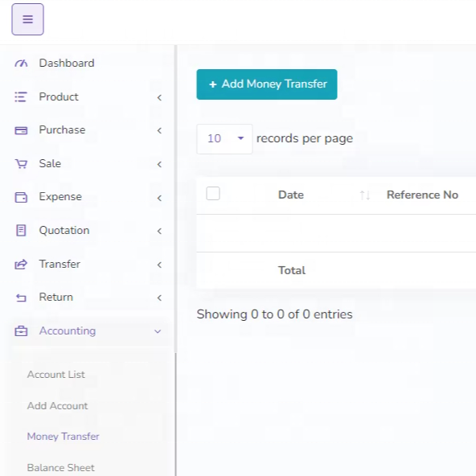Expand the Product menu chevron

point(159,97)
